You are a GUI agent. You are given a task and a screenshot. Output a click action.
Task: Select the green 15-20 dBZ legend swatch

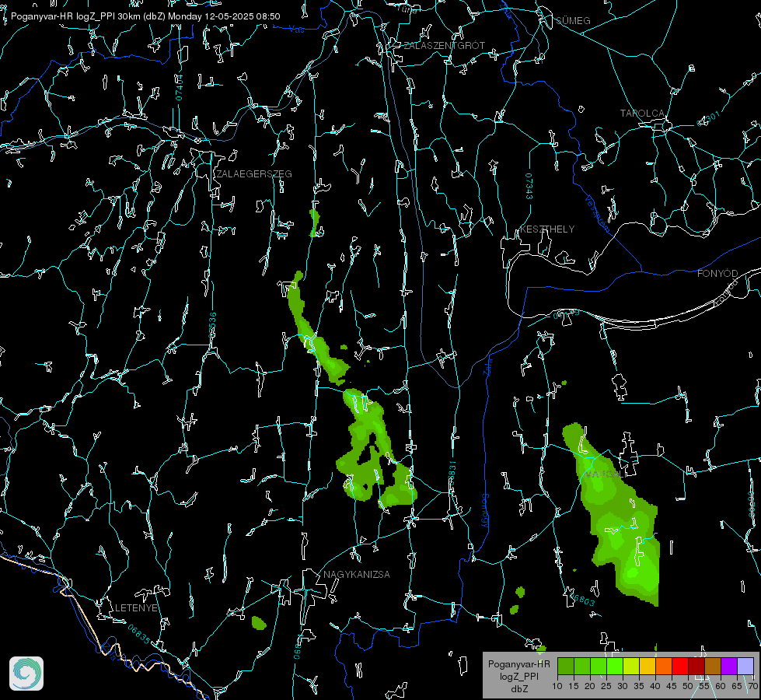[582, 666]
